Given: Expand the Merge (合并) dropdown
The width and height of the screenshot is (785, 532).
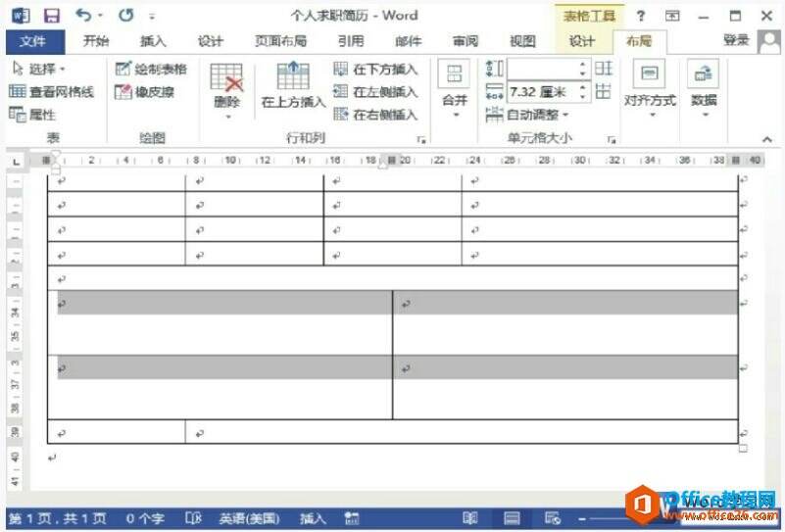Looking at the screenshot, I should click(x=455, y=90).
